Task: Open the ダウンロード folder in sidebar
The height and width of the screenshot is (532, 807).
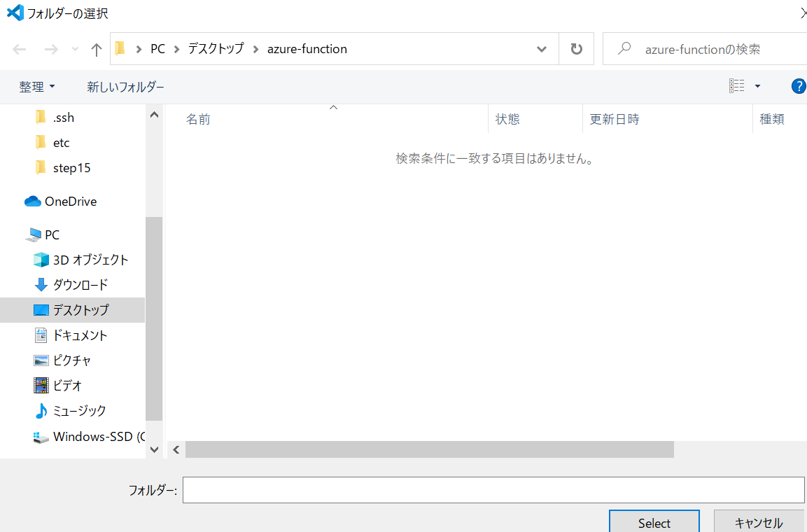Action: (80, 285)
